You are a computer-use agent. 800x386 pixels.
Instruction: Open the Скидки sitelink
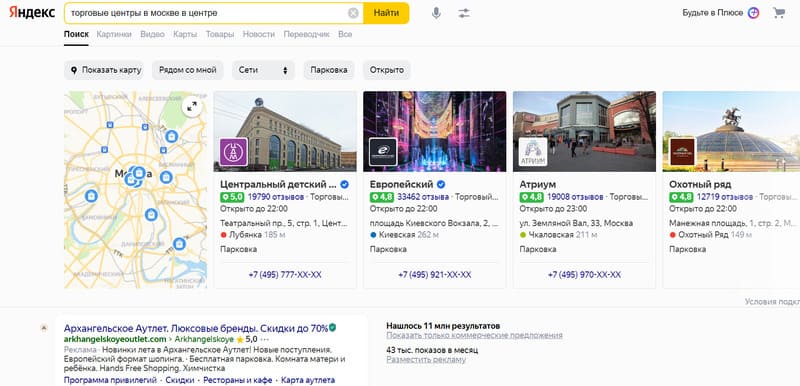pos(180,380)
